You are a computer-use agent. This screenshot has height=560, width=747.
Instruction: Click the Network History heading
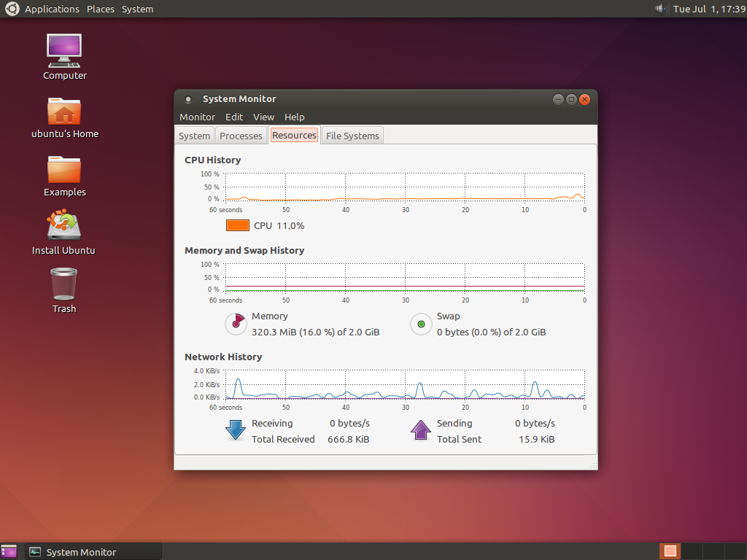(x=223, y=357)
